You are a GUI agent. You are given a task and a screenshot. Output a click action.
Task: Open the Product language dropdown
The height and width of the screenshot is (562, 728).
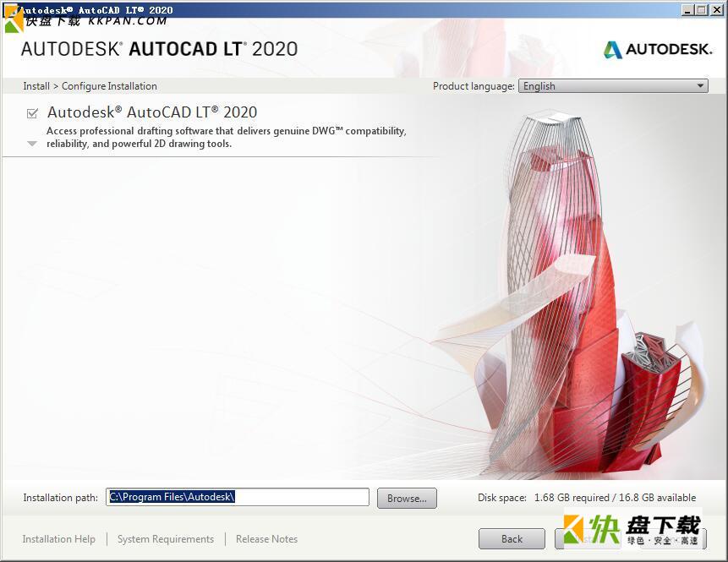tap(613, 86)
